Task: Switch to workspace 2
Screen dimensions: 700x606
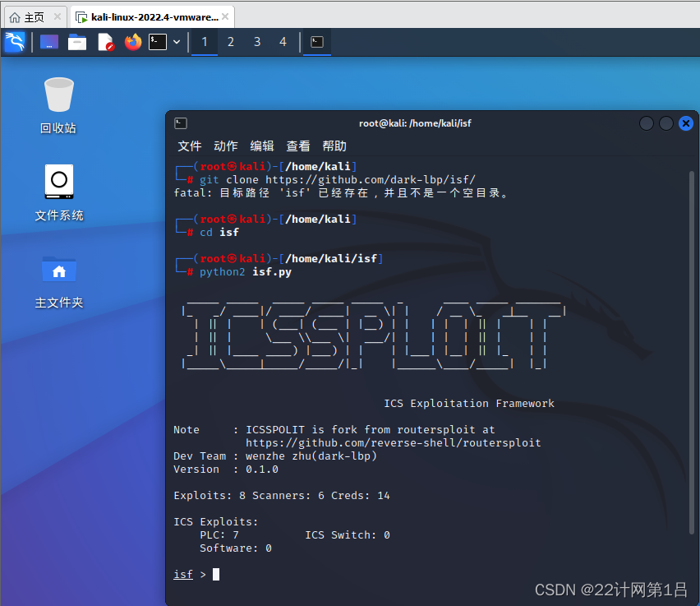Action: point(230,41)
